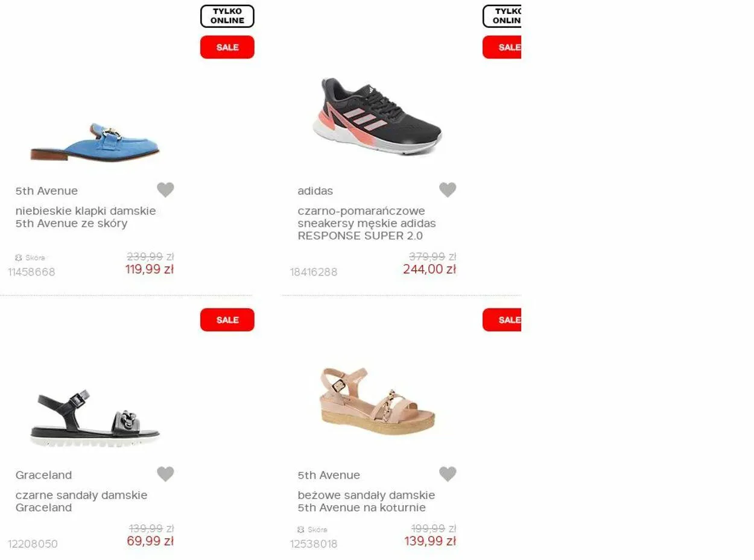Toggle heart on beige 5th Avenue sandals
754x560 pixels.
click(x=448, y=474)
